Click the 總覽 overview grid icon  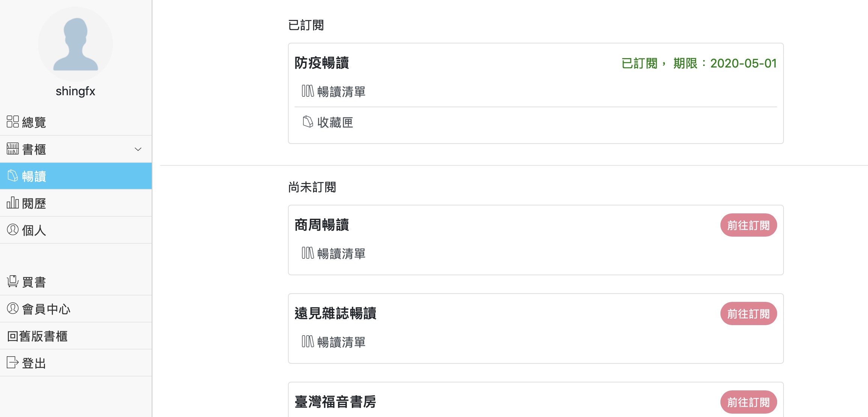click(13, 121)
